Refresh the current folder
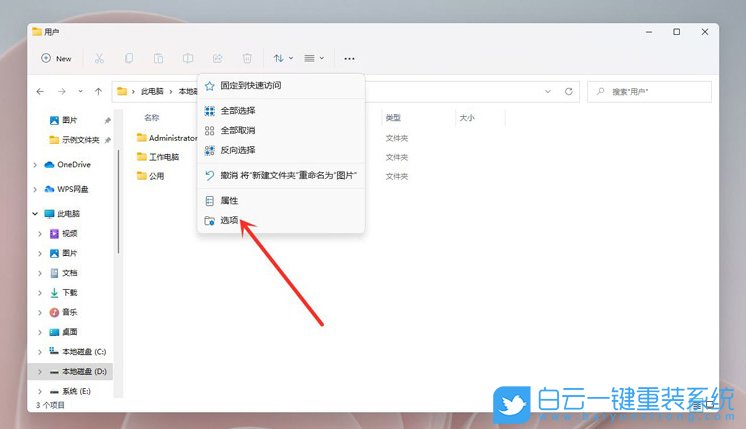The height and width of the screenshot is (429, 746). (x=569, y=91)
